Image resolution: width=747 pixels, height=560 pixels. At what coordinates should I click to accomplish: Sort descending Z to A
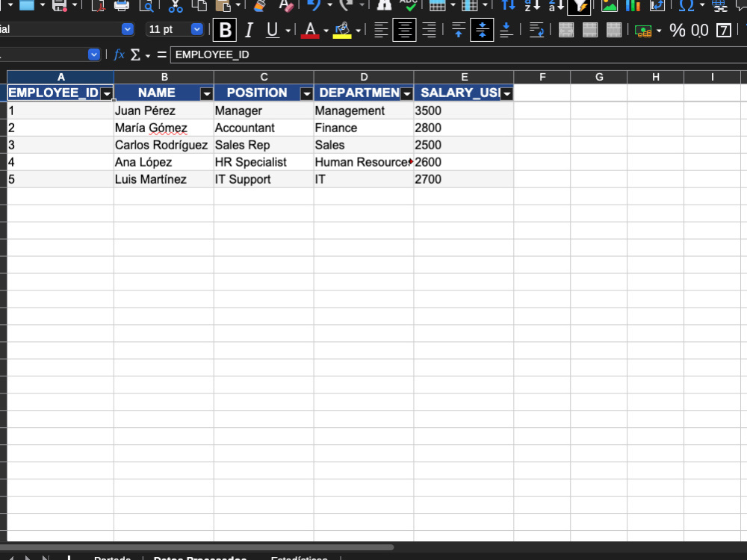point(556,6)
